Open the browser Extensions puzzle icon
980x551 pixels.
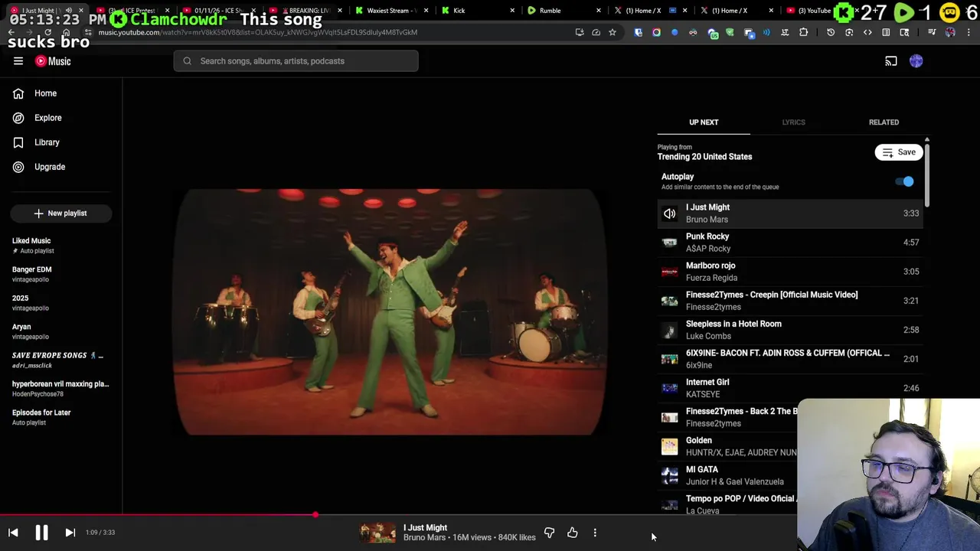point(803,32)
